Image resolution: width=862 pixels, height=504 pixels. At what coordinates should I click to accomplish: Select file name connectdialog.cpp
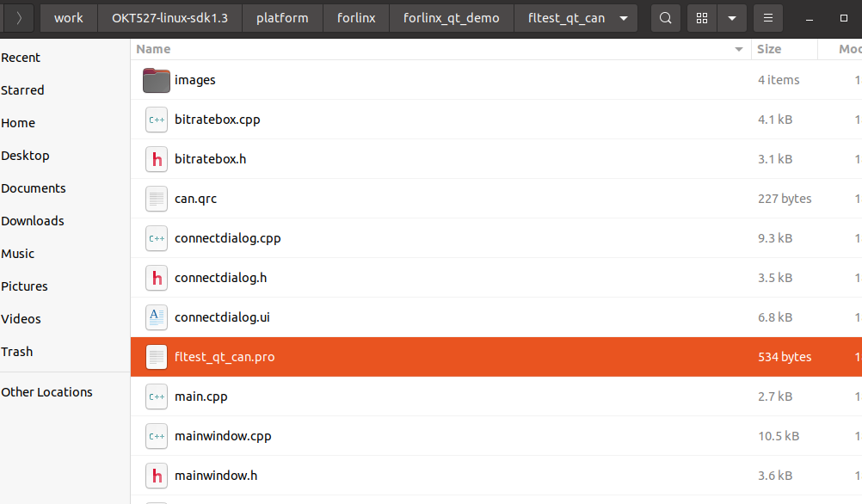(228, 238)
